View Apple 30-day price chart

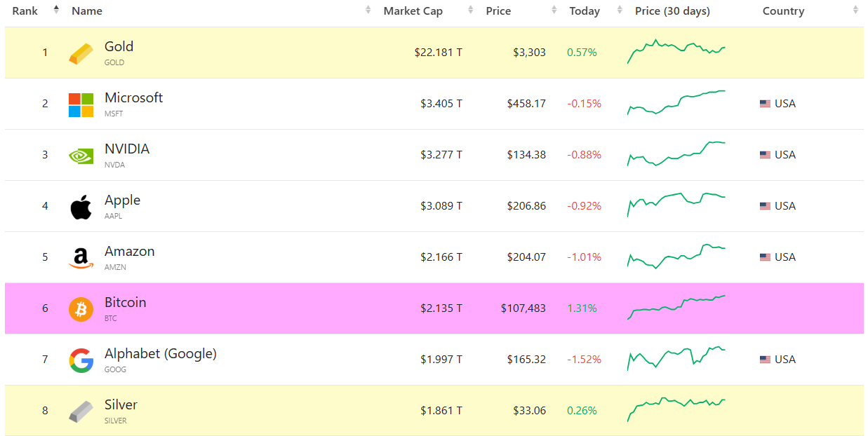coord(676,205)
